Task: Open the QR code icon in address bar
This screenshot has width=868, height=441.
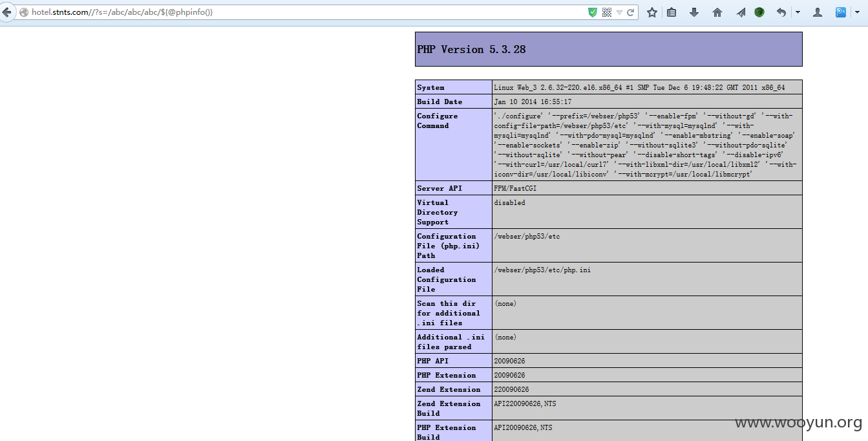Action: click(x=607, y=12)
